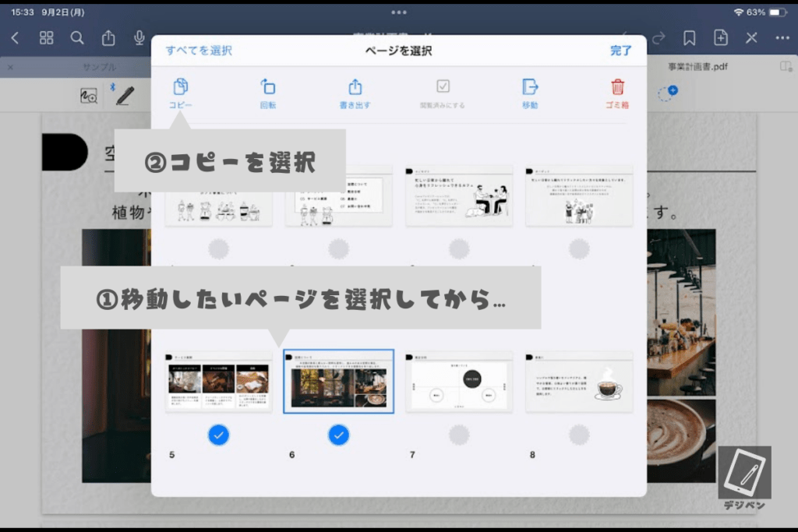Screen dimensions: 798x532
Task: Tap the share icon in top toolbar
Action: pos(108,37)
